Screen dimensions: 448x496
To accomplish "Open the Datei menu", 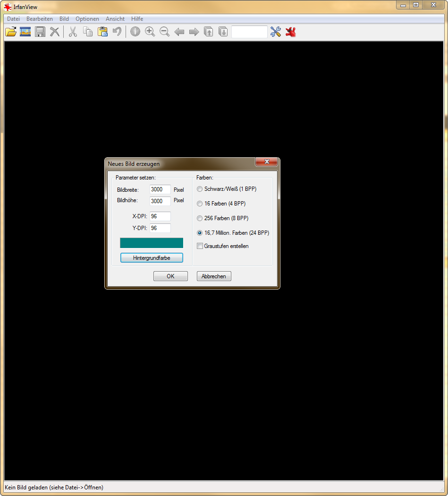I will (13, 19).
